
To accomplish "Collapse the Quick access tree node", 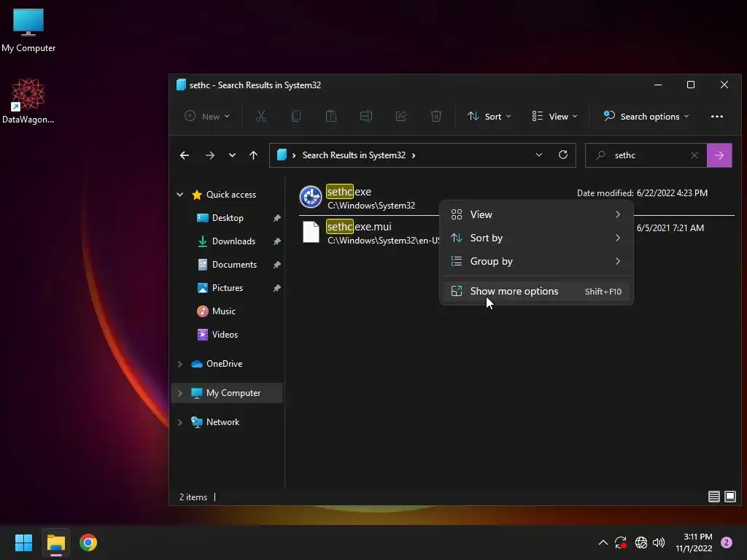I will click(x=180, y=194).
